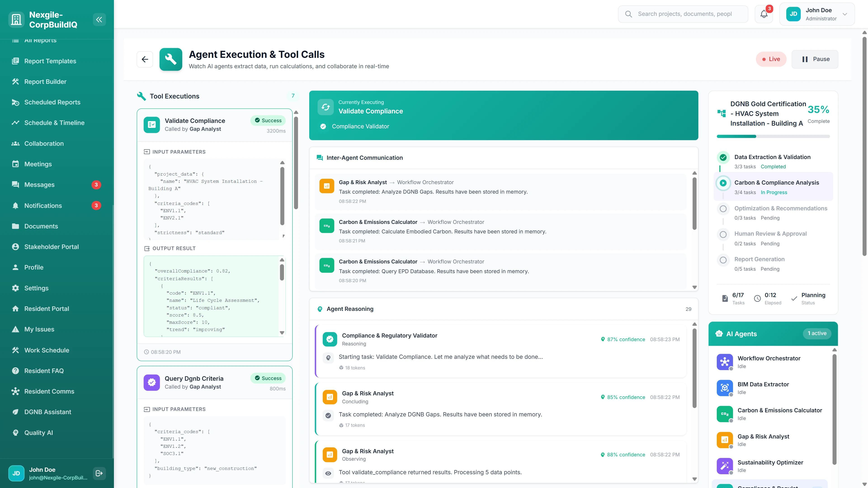The image size is (868, 488).
Task: Open the notifications bell in the top bar
Action: (x=764, y=14)
